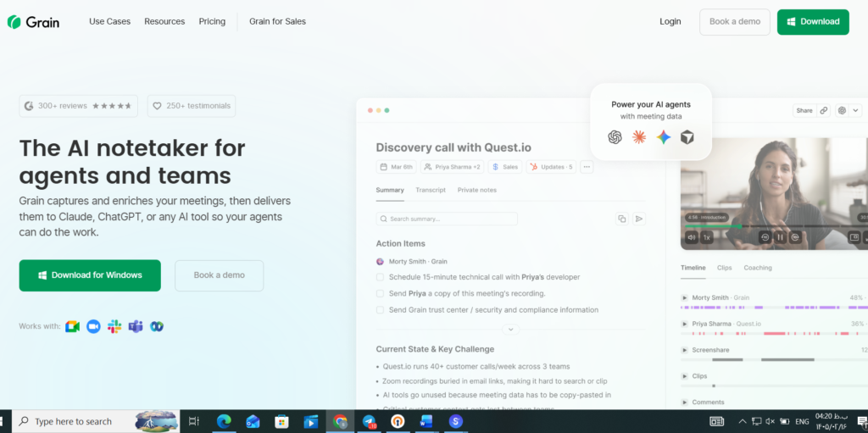868x433 pixels.
Task: Click the Grain logo in the header
Action: tap(33, 22)
